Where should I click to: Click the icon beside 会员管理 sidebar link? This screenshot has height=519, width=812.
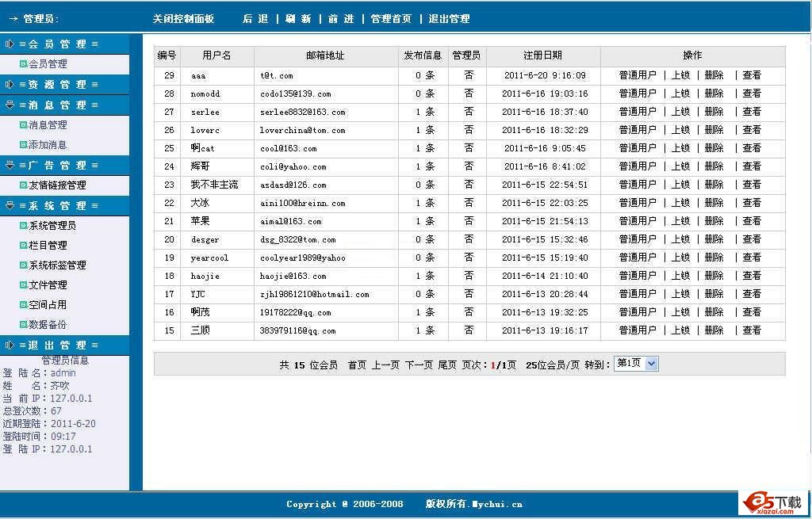point(23,63)
